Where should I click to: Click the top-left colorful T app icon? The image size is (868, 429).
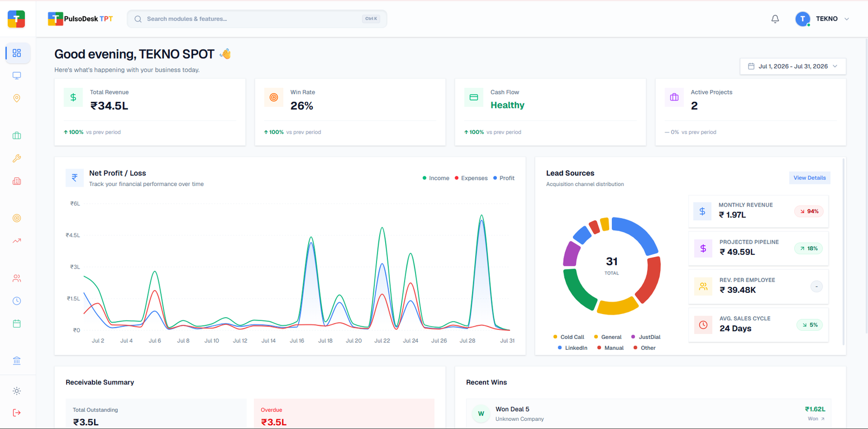(x=16, y=19)
